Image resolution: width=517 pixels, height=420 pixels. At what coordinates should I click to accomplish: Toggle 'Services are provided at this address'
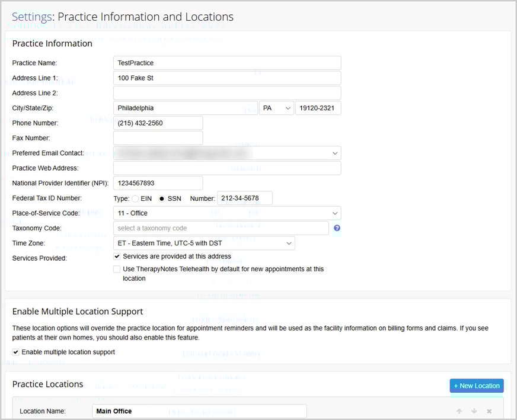click(x=117, y=257)
